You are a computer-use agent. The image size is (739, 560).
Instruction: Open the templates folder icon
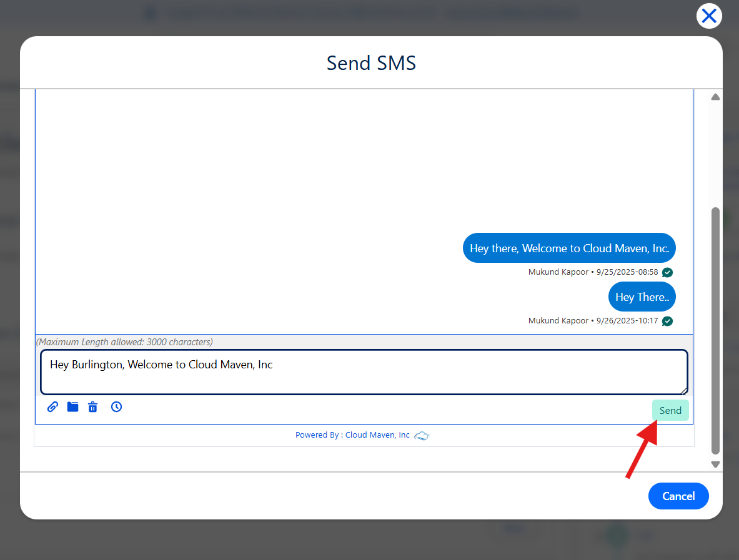coord(72,407)
